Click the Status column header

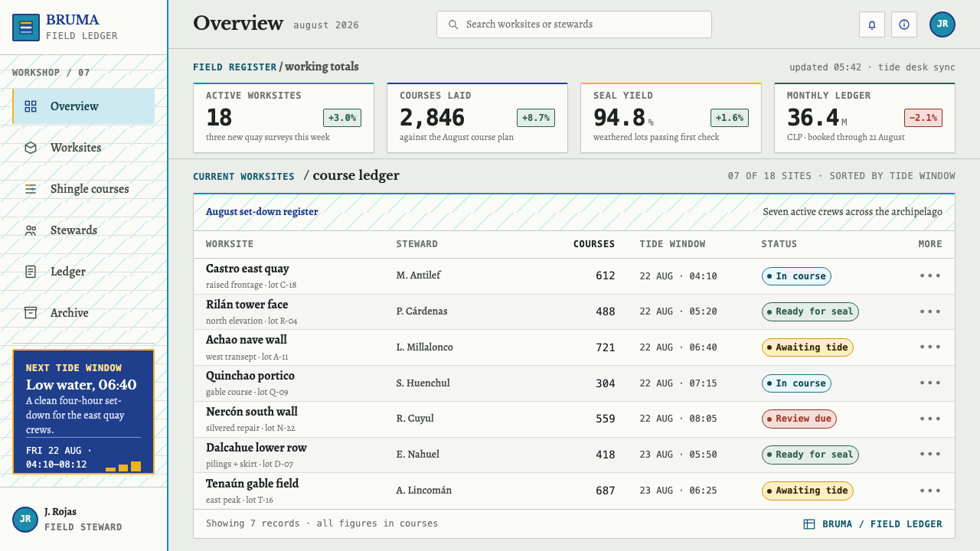click(x=779, y=244)
